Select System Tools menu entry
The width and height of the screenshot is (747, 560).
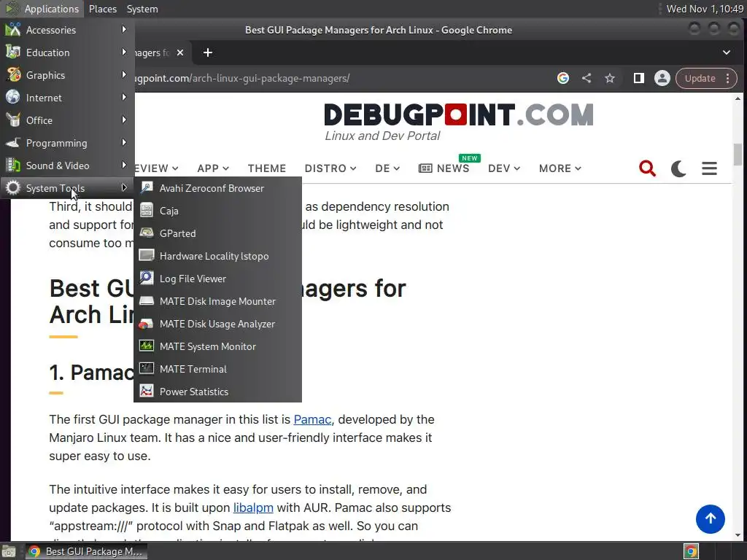pos(67,188)
